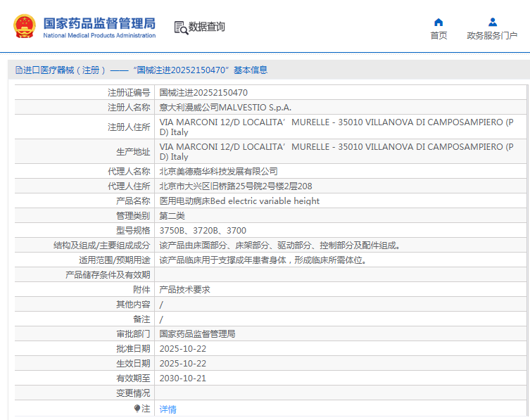Click the 其他内容 label

coord(133,305)
